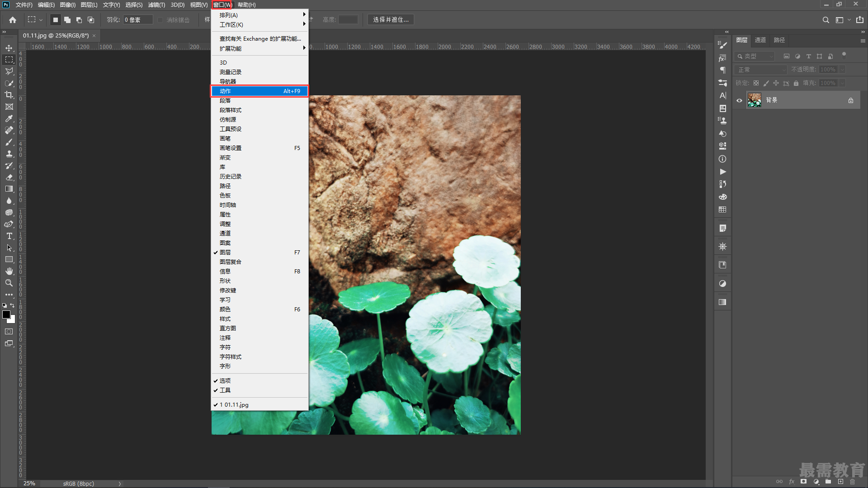Screen dimensions: 868x488
Task: Select the Blur tool
Action: pos(9,201)
